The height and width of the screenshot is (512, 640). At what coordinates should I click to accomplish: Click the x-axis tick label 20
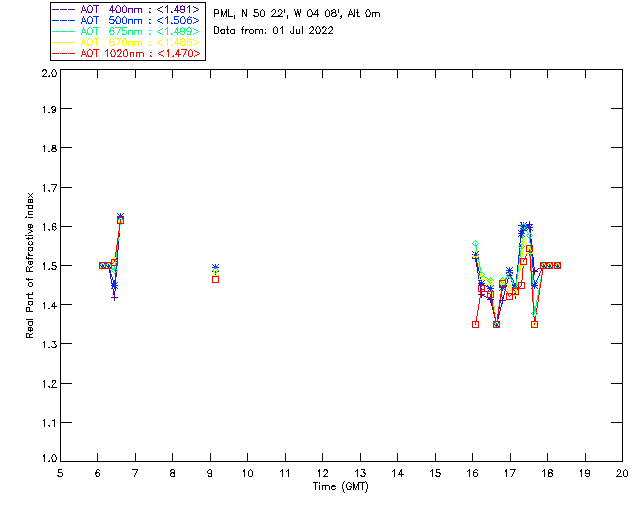click(621, 472)
